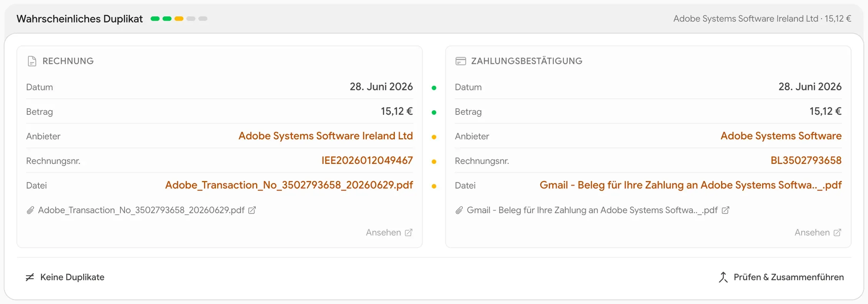868x304 pixels.
Task: Click the Wahrscheinliches Duplikat heading
Action: coord(80,19)
